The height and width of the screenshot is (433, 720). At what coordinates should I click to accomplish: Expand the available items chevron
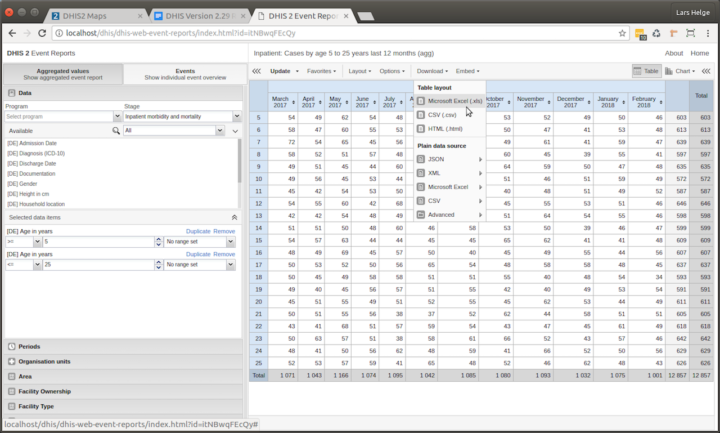tap(235, 131)
